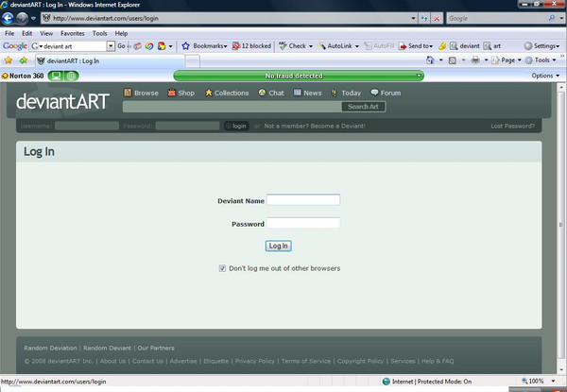Screen dimensions: 567x392
Task: Click the Log In submit button
Action: coord(279,246)
